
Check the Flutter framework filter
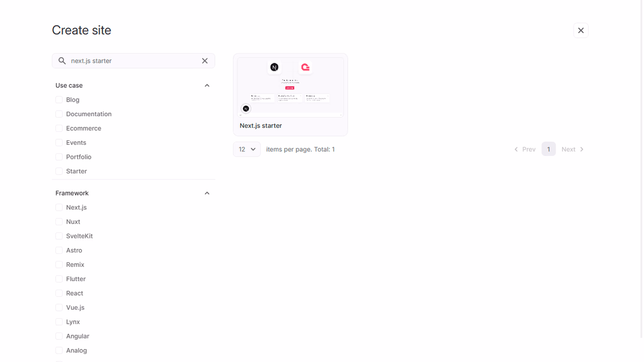tap(59, 279)
